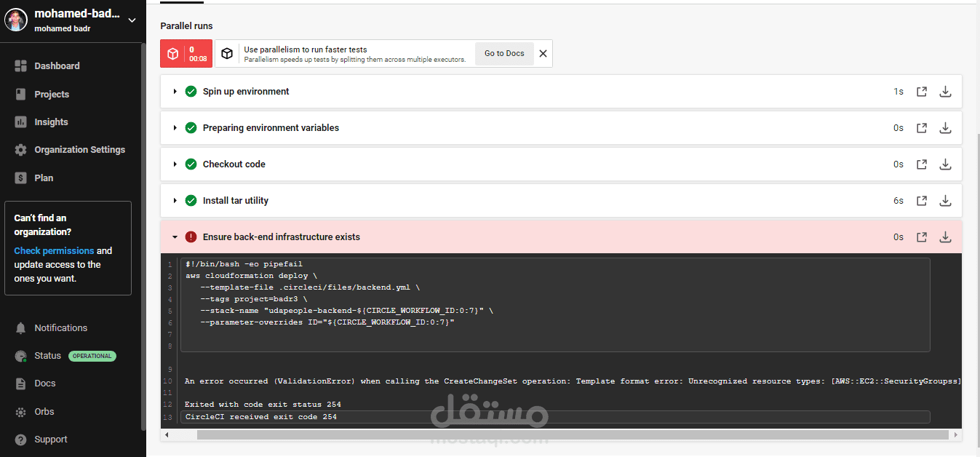Download Ensure back-end infrastructure step output

pyautogui.click(x=945, y=237)
